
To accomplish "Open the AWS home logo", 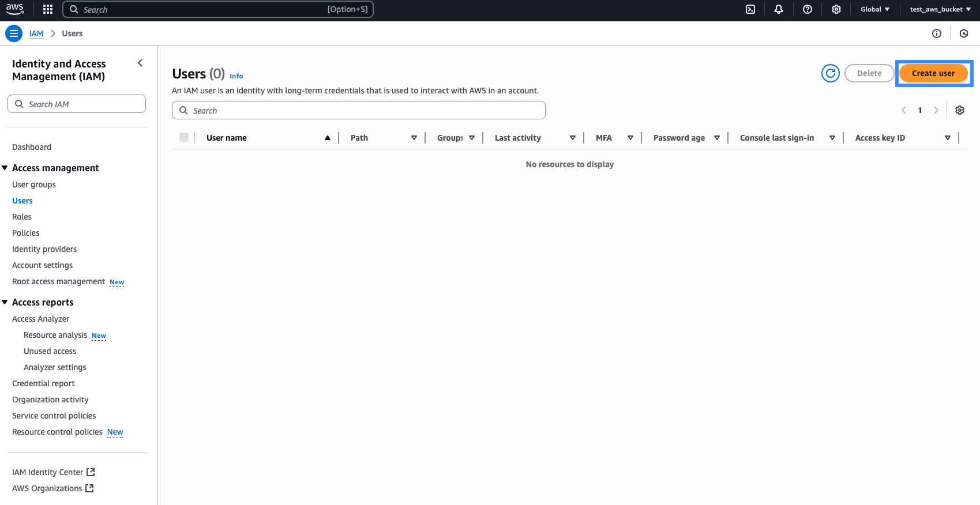I will (15, 9).
